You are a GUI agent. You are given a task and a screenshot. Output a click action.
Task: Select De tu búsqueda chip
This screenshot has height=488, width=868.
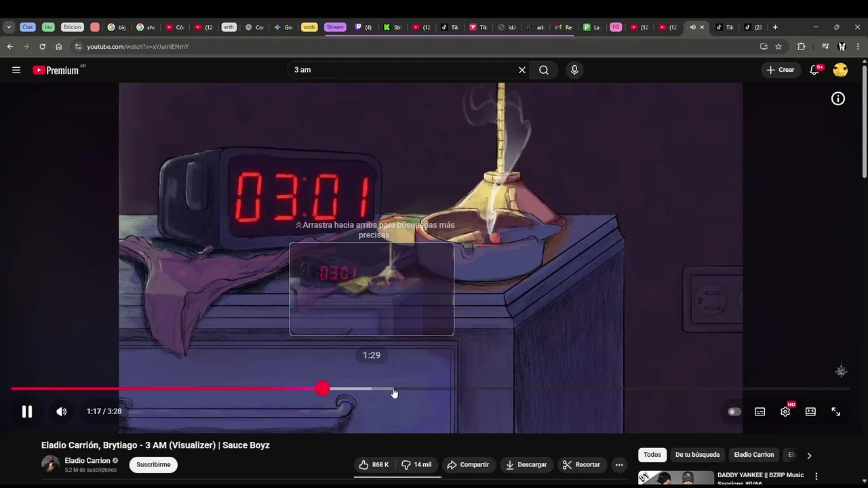tap(697, 455)
